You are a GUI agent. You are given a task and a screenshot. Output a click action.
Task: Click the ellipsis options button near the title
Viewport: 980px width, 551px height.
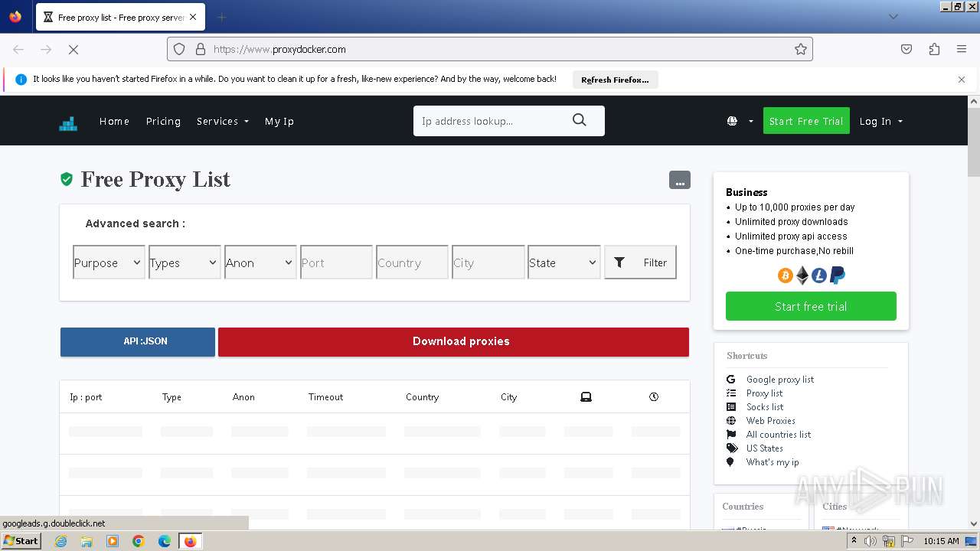680,180
